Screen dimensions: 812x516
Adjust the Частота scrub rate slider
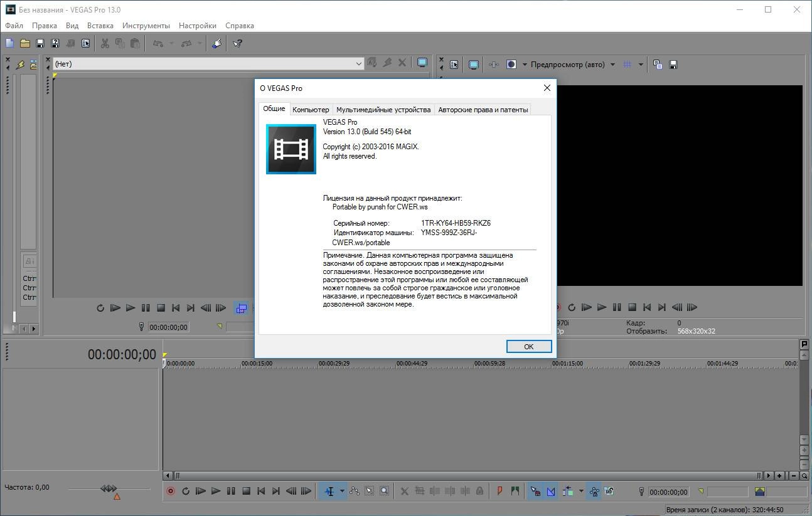(x=109, y=489)
